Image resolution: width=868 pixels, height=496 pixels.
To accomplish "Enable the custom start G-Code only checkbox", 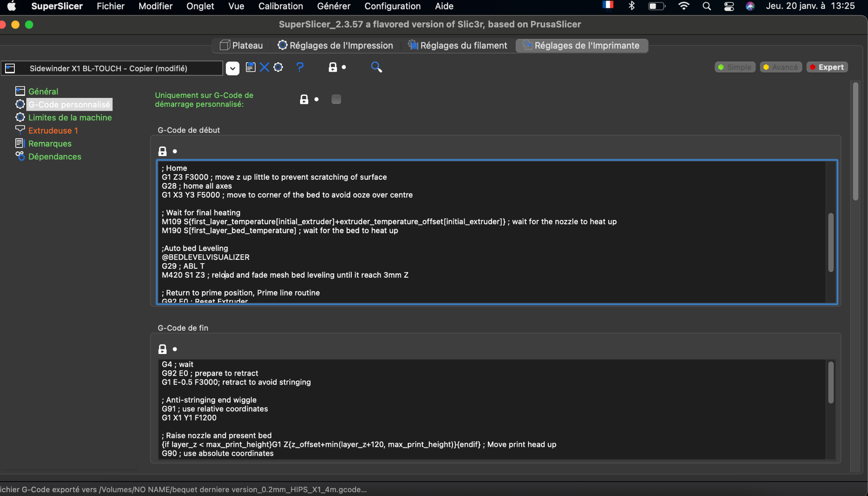I will point(336,99).
